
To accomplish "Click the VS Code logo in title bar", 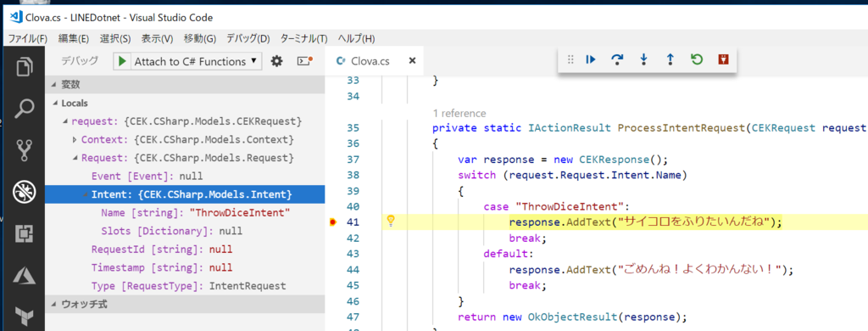I will tap(17, 17).
